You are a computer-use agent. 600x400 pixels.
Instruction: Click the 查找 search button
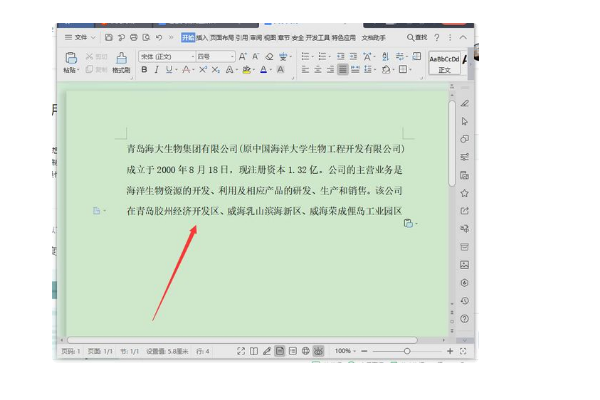(417, 38)
